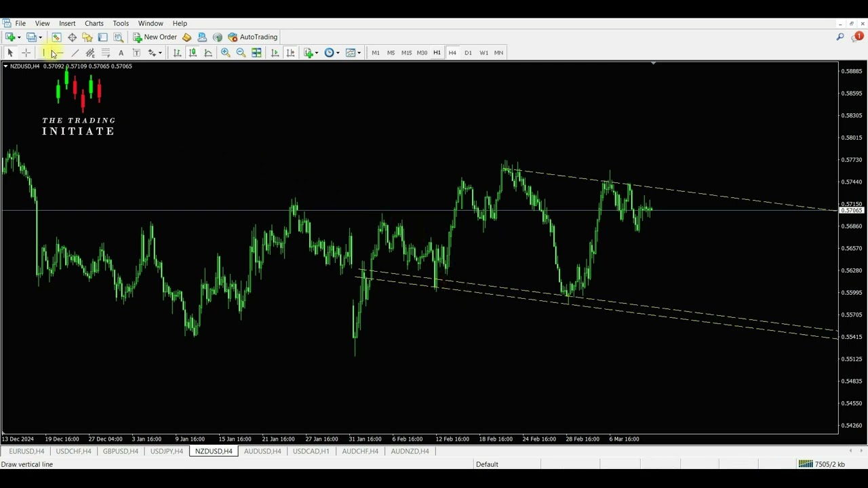Switch to the GBPUSD,H4 chart tab

click(x=120, y=451)
